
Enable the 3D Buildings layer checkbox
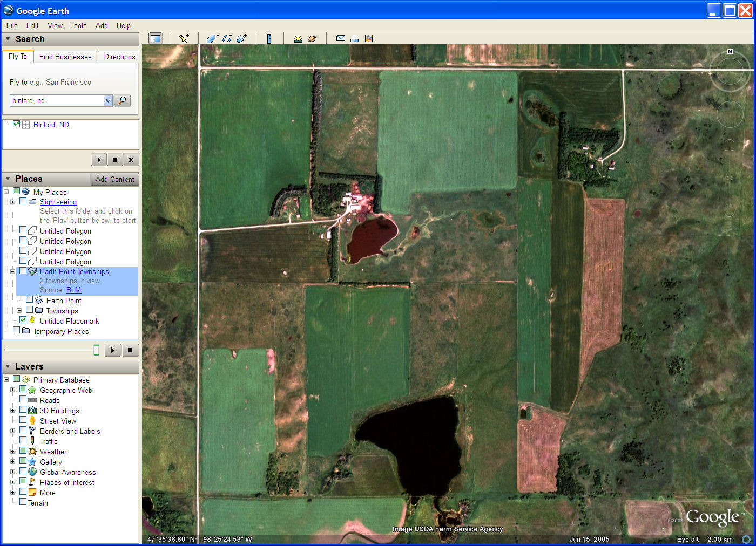click(23, 409)
